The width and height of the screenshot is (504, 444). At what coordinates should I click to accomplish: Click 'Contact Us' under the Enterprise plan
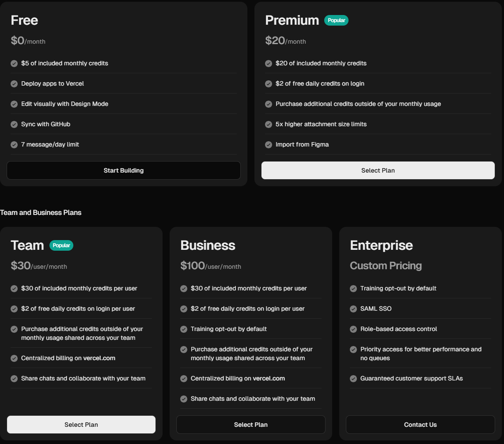(420, 425)
